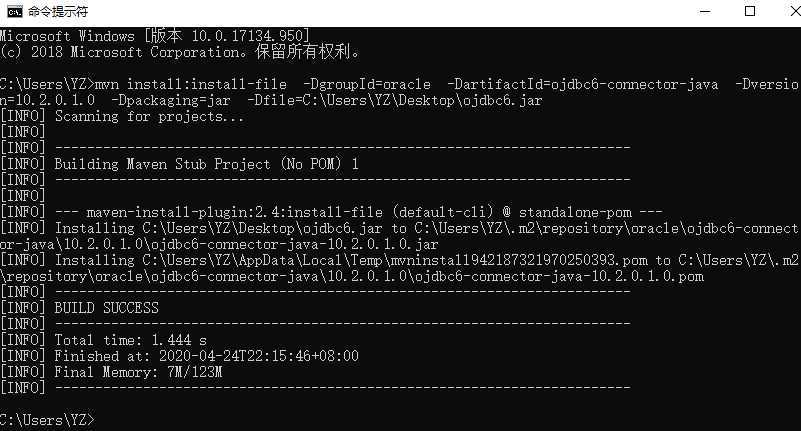The height and width of the screenshot is (431, 801).
Task: Open the Command Prompt system menu icon
Action: (15, 11)
